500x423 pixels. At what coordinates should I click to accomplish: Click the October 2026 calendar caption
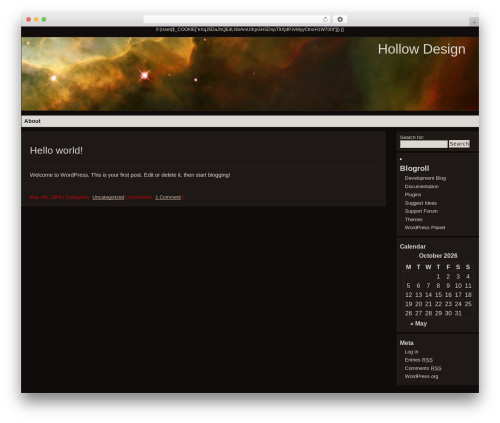point(438,256)
